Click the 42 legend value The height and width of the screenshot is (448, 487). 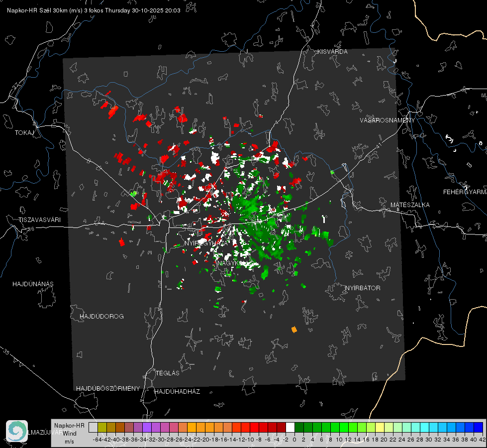[482, 440]
